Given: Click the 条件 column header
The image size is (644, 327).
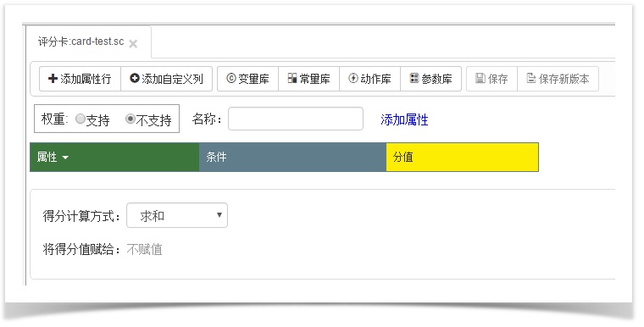Looking at the screenshot, I should [292, 157].
